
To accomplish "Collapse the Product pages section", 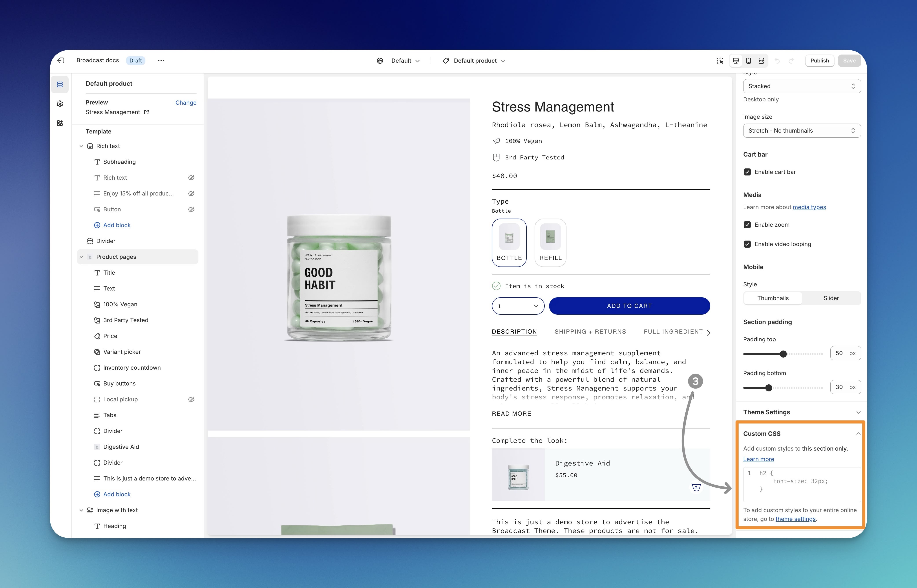I will [x=81, y=257].
